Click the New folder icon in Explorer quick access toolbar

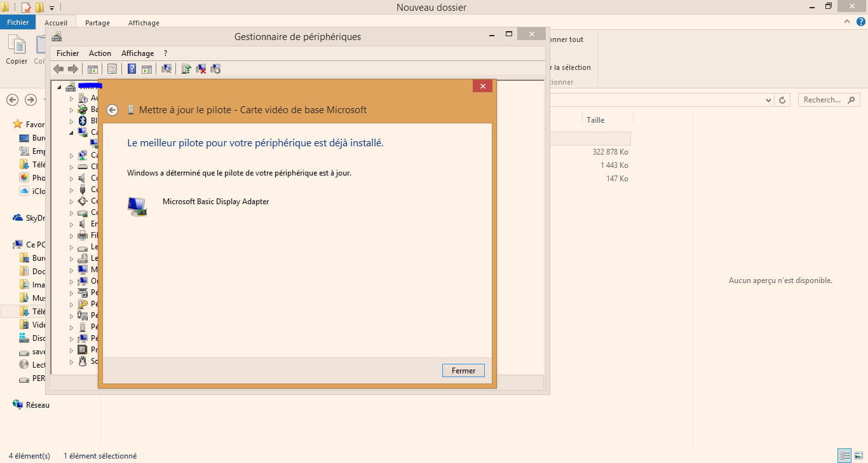point(40,8)
